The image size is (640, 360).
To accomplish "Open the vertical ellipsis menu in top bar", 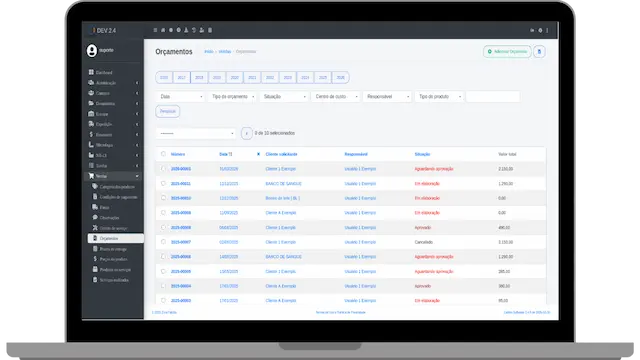I will [547, 30].
